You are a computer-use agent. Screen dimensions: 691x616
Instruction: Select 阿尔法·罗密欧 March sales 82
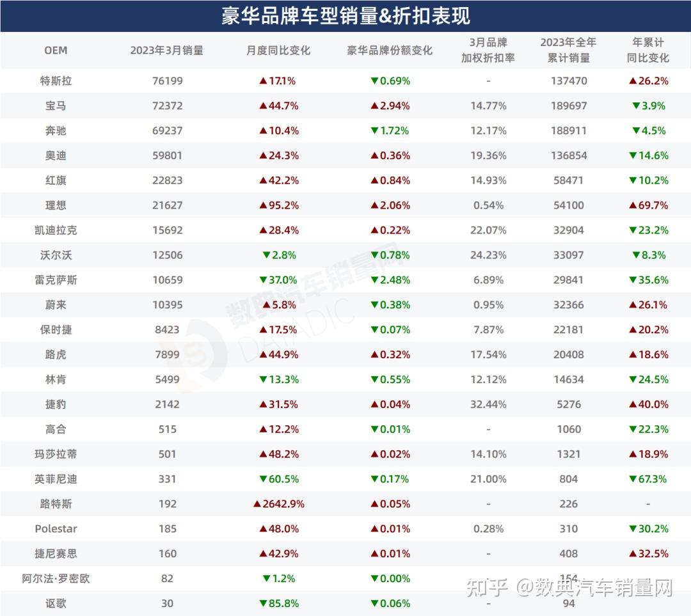168,578
